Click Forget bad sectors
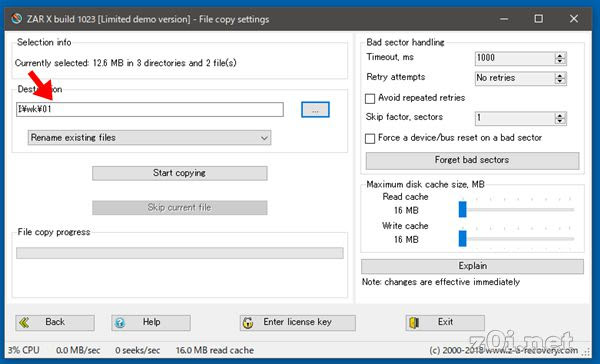Viewport: 600px width, 364px height. pos(472,161)
